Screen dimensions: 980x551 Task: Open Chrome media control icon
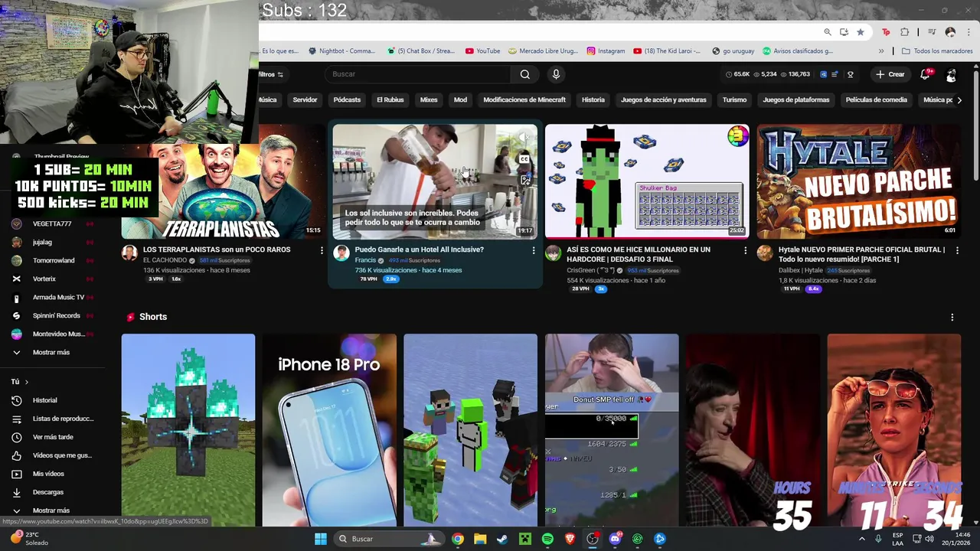(932, 32)
